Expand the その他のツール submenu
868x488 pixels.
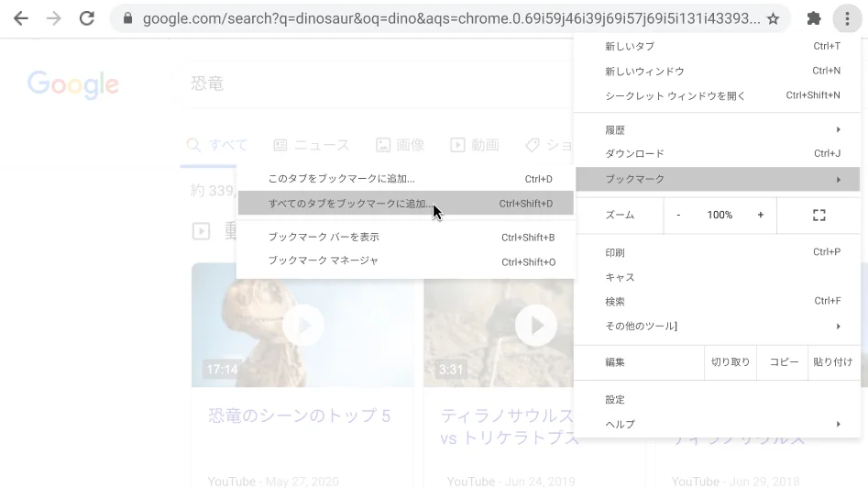point(720,326)
